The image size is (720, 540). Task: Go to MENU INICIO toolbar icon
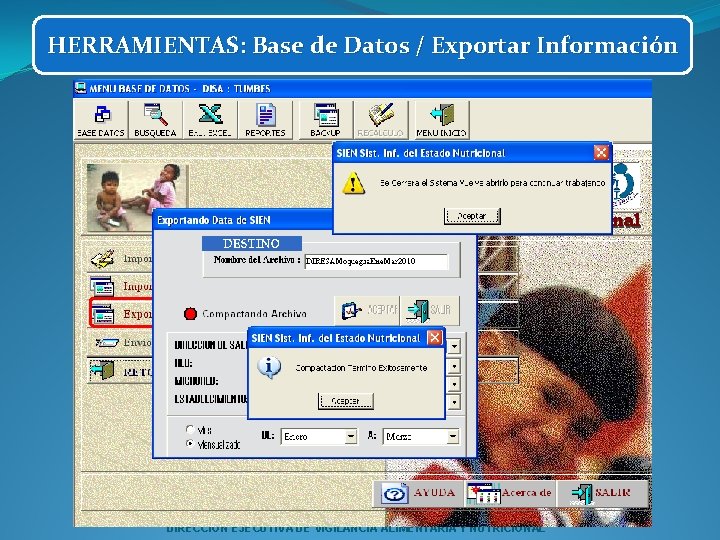pos(441,119)
